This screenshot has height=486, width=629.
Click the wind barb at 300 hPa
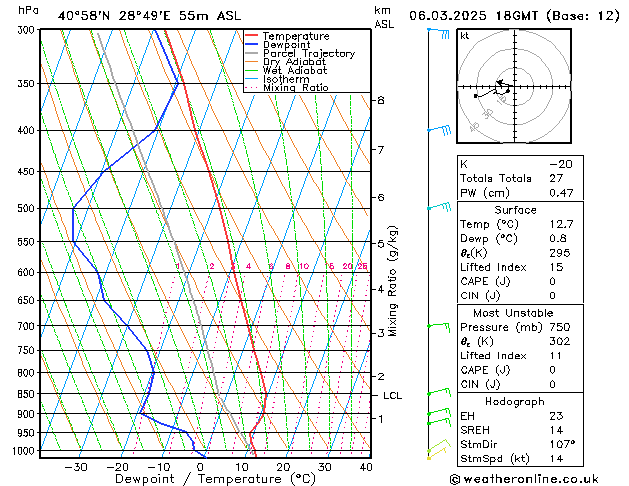pos(438,32)
